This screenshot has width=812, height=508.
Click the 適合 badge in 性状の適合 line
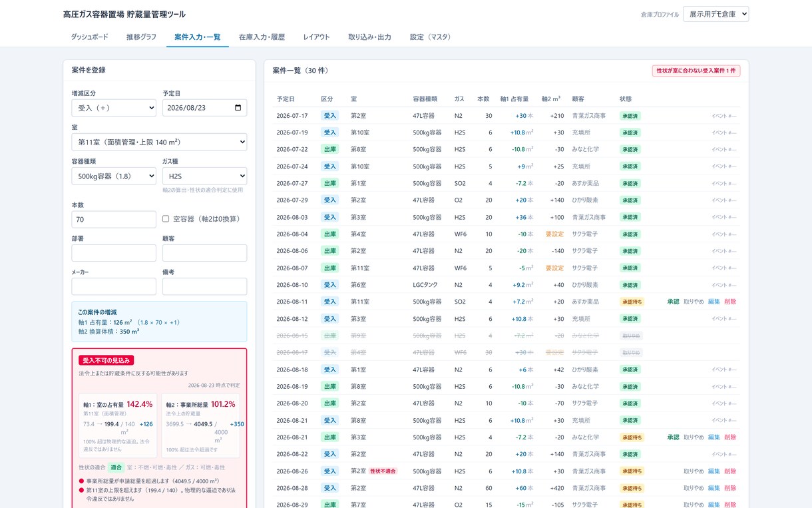116,467
